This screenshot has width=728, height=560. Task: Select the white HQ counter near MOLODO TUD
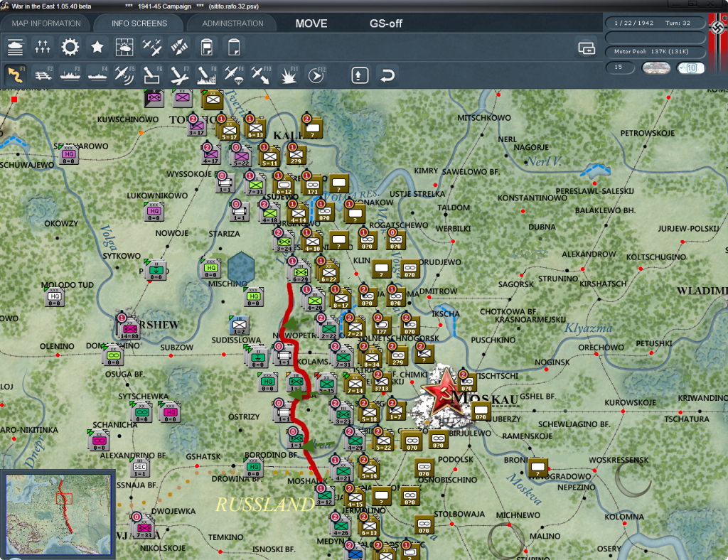point(54,297)
